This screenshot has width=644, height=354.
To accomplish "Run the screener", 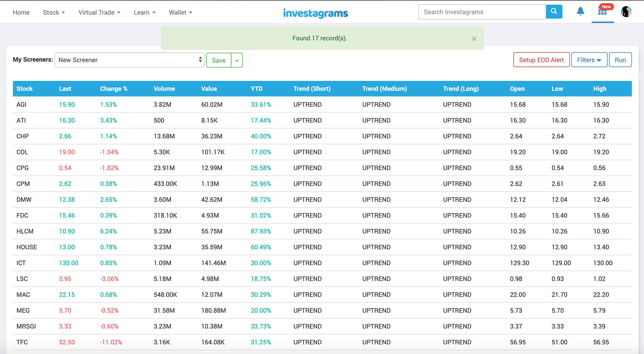I will coord(620,60).
